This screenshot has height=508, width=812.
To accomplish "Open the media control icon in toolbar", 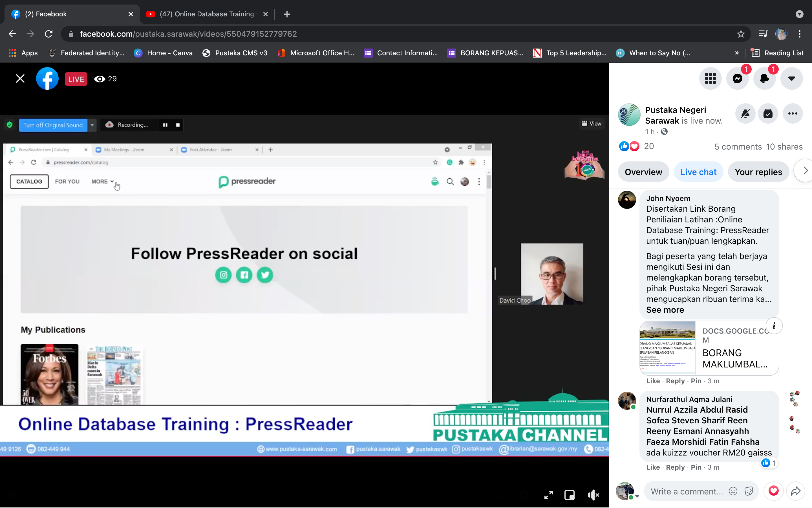I will (x=763, y=34).
